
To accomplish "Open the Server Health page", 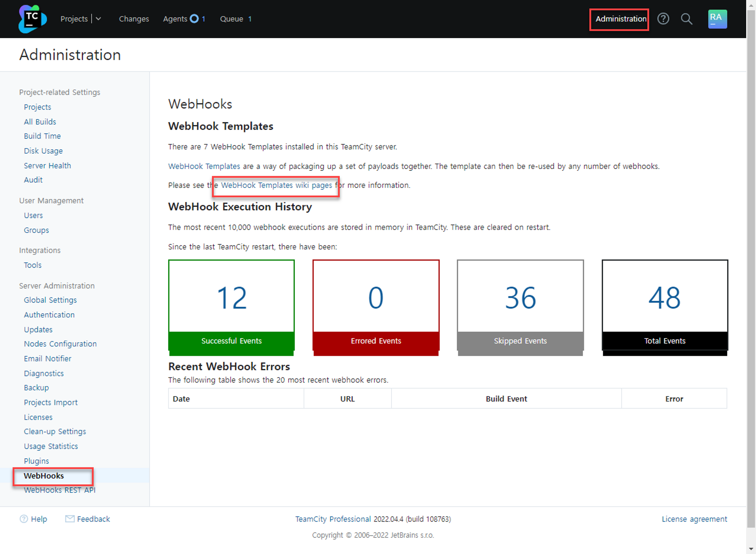I will 47,165.
